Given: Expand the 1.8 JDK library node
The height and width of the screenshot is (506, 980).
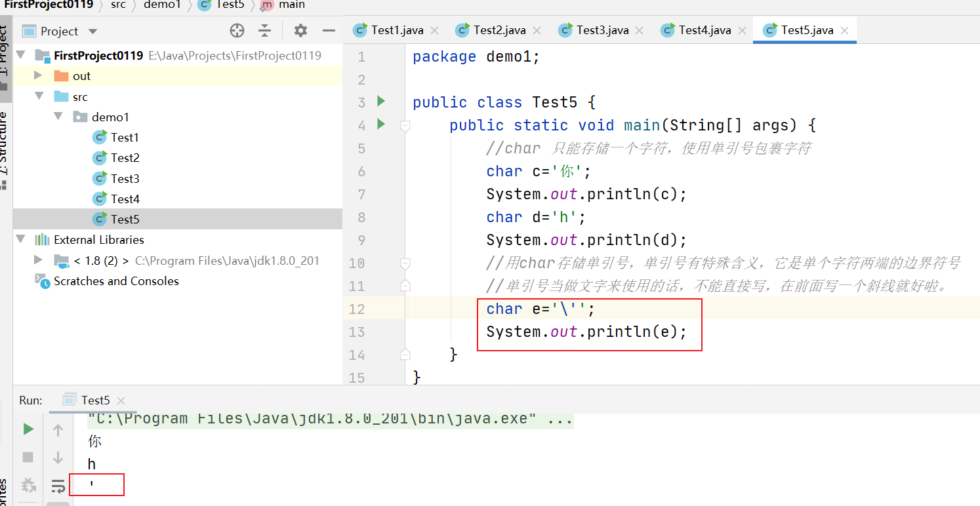Looking at the screenshot, I should point(38,260).
